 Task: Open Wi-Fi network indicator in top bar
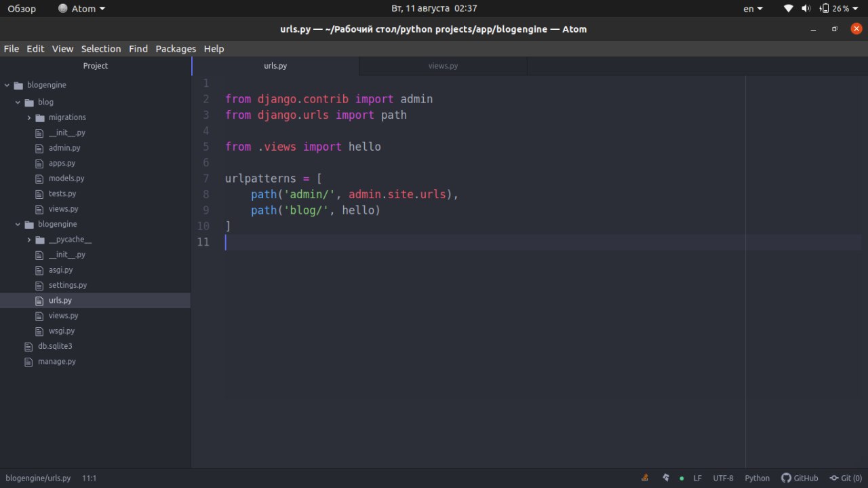[788, 9]
